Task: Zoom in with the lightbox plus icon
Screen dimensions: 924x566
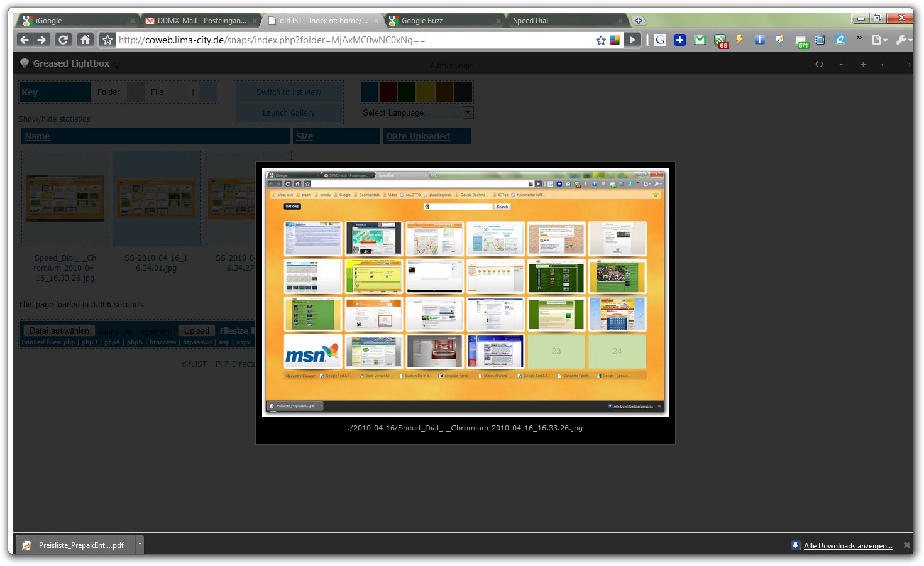Action: click(863, 65)
